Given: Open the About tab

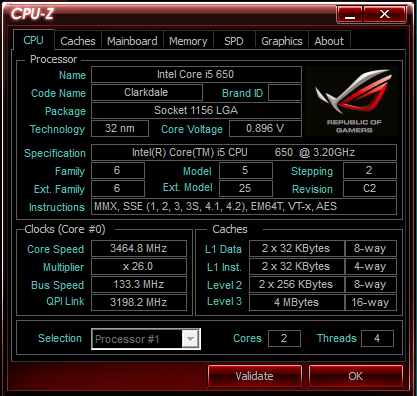Looking at the screenshot, I should click(329, 41).
